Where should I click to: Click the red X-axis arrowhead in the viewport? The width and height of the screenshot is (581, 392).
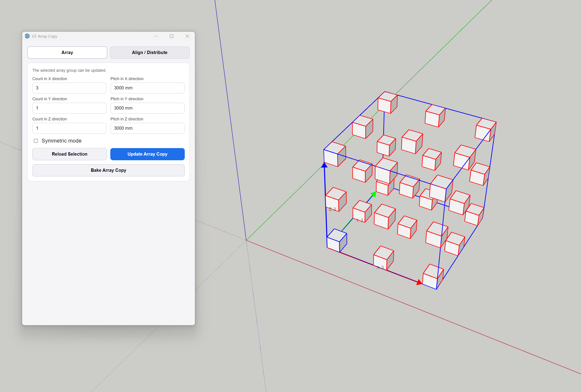420,283
